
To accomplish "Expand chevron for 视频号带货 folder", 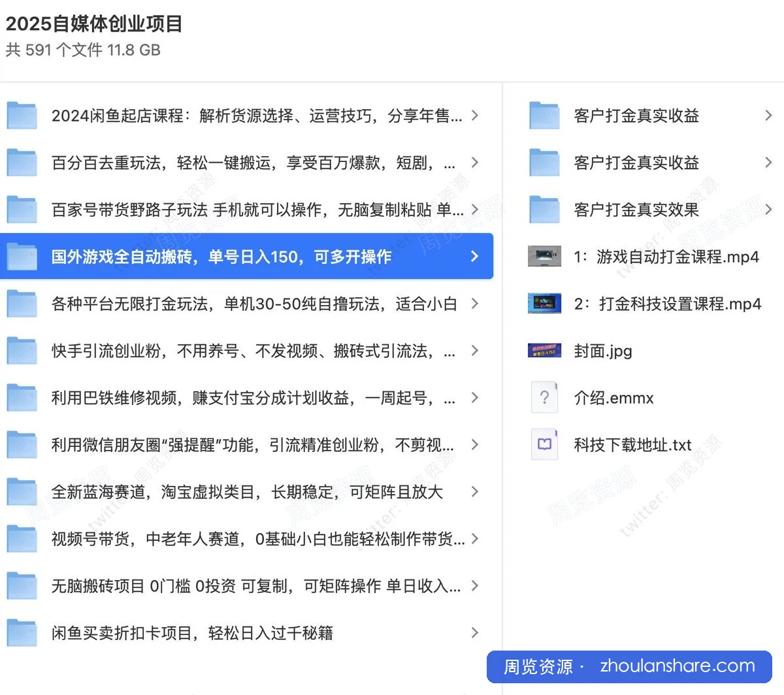I will click(x=475, y=539).
